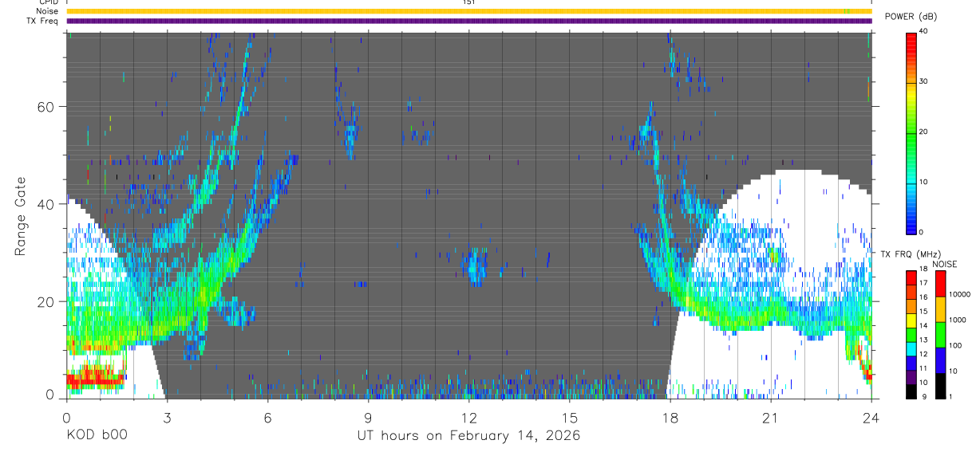Select the '15' tick on the TX FRQ scale

[923, 312]
